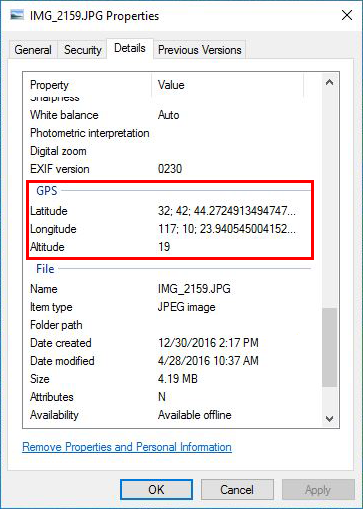The image size is (363, 509).
Task: Select the EXIF version property label
Action: tap(60, 169)
